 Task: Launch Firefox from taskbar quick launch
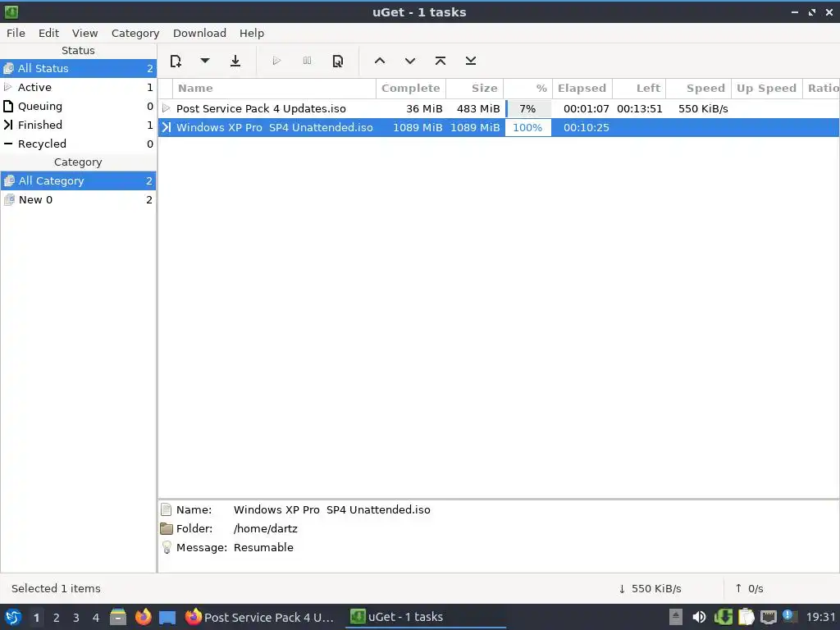pos(143,617)
